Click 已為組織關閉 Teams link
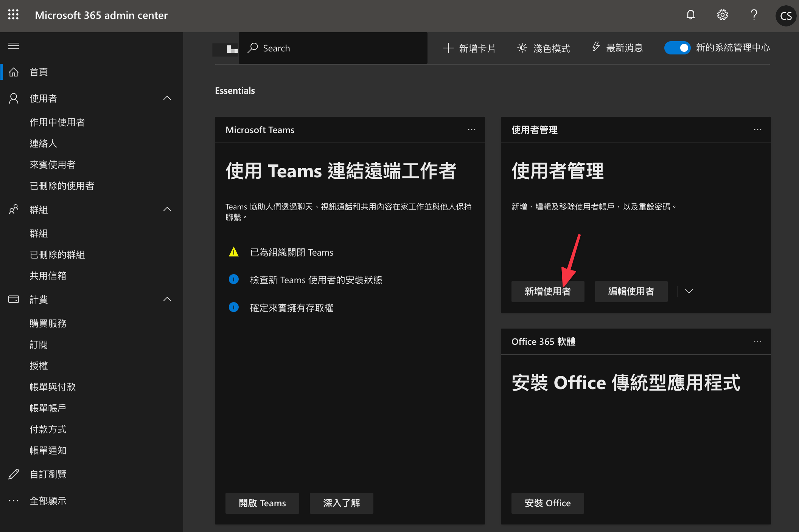 292,252
